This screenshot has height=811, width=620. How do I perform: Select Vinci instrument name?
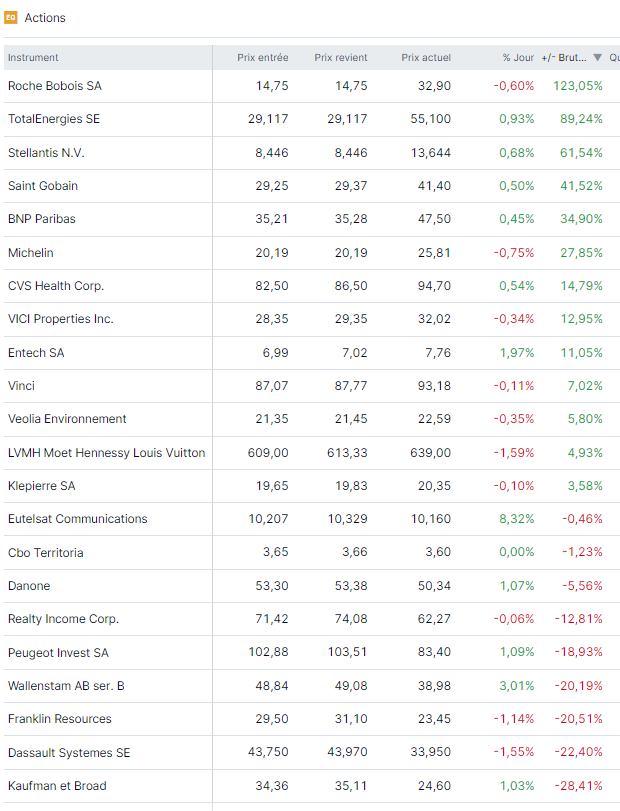(21, 386)
